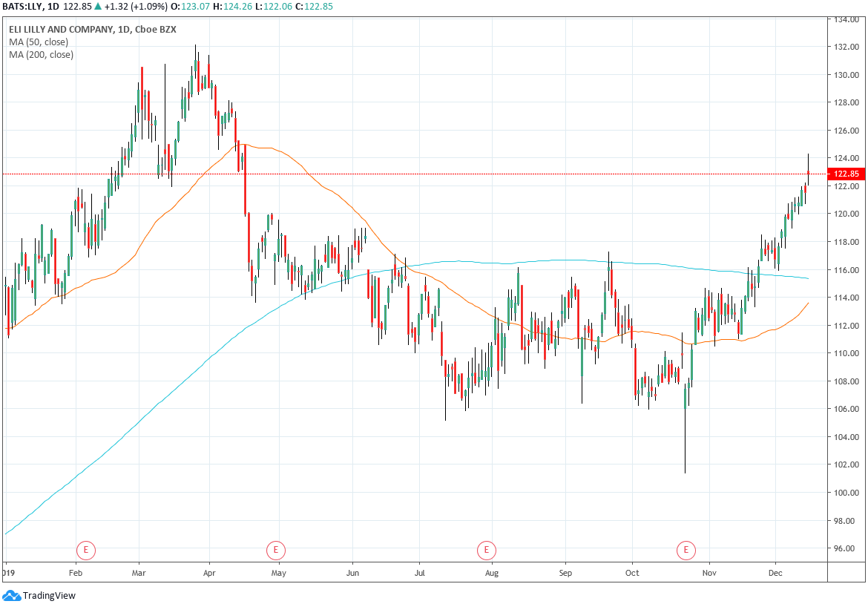Click the Apr label on time axis
The height and width of the screenshot is (604, 868).
tap(209, 572)
